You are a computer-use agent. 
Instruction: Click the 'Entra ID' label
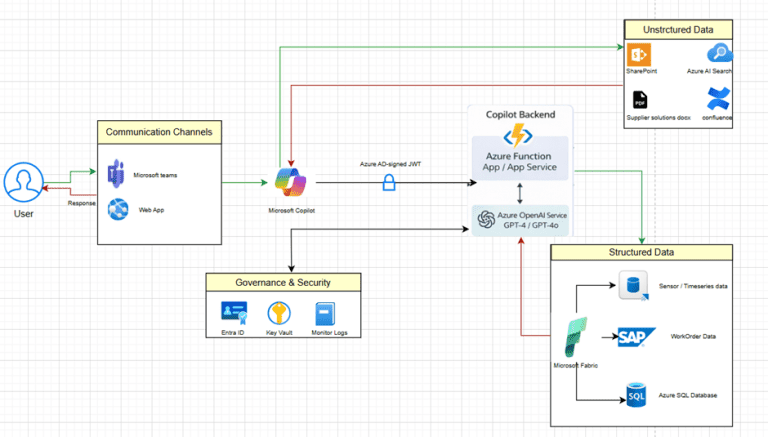pyautogui.click(x=233, y=332)
